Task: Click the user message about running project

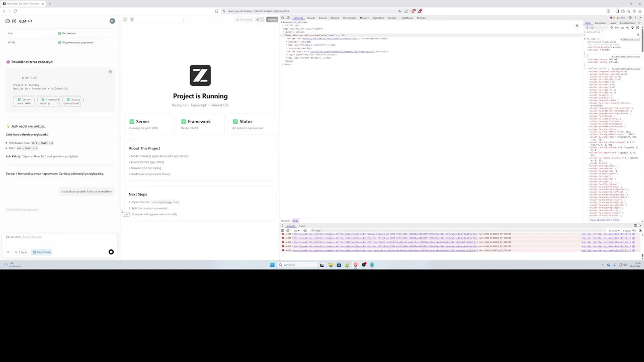Action: pyautogui.click(x=87, y=192)
